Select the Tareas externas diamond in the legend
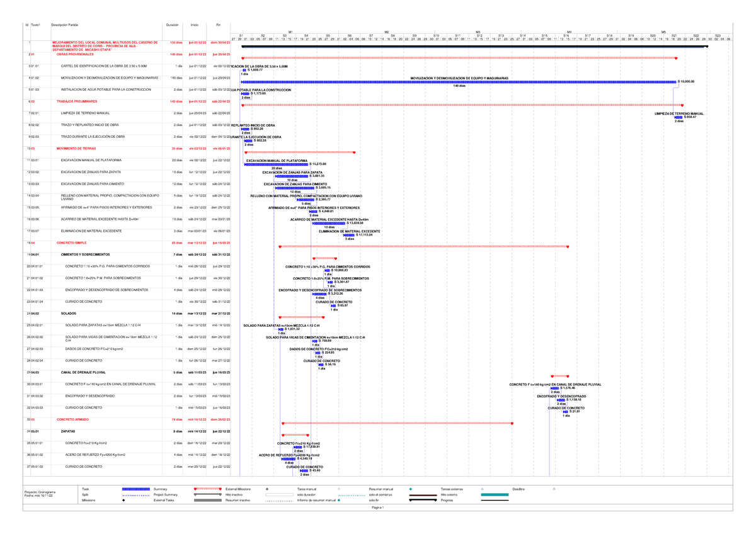756x534 pixels. coord(482,489)
